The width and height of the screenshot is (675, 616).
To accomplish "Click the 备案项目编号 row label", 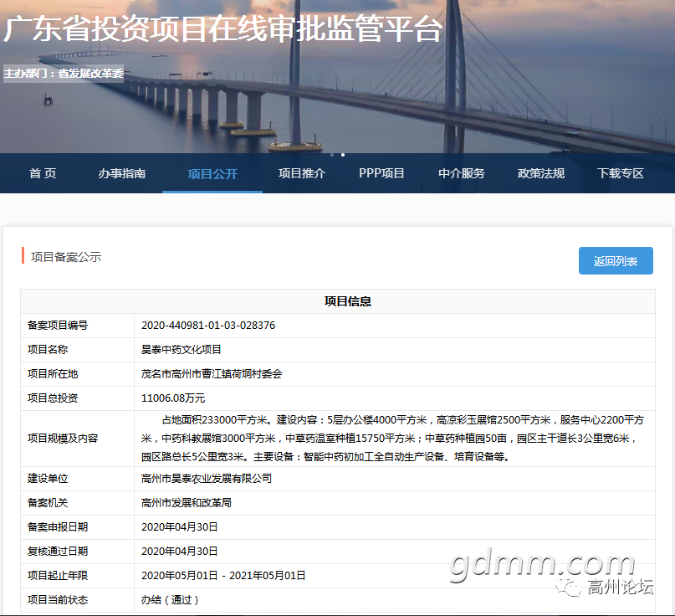I will pyautogui.click(x=58, y=326).
